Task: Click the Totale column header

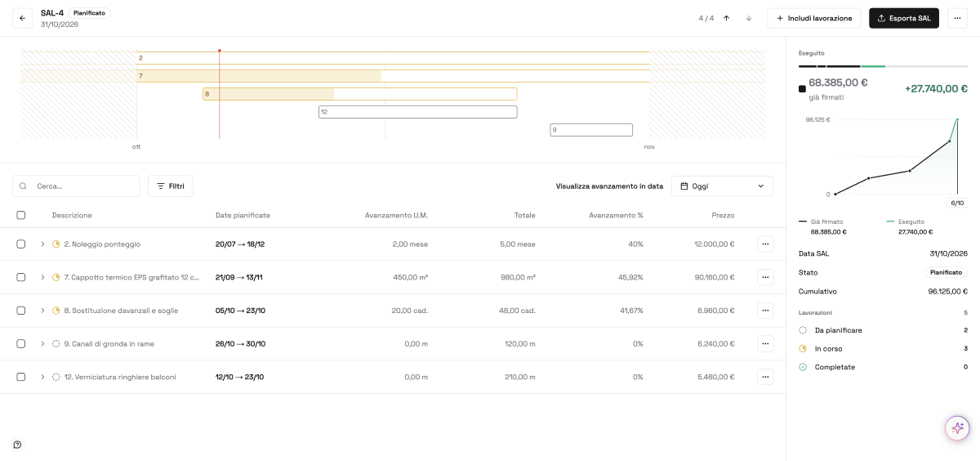Action: [x=525, y=215]
